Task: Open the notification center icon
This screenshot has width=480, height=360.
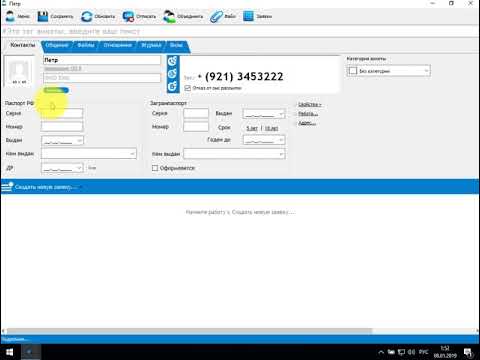Action: coord(468,352)
